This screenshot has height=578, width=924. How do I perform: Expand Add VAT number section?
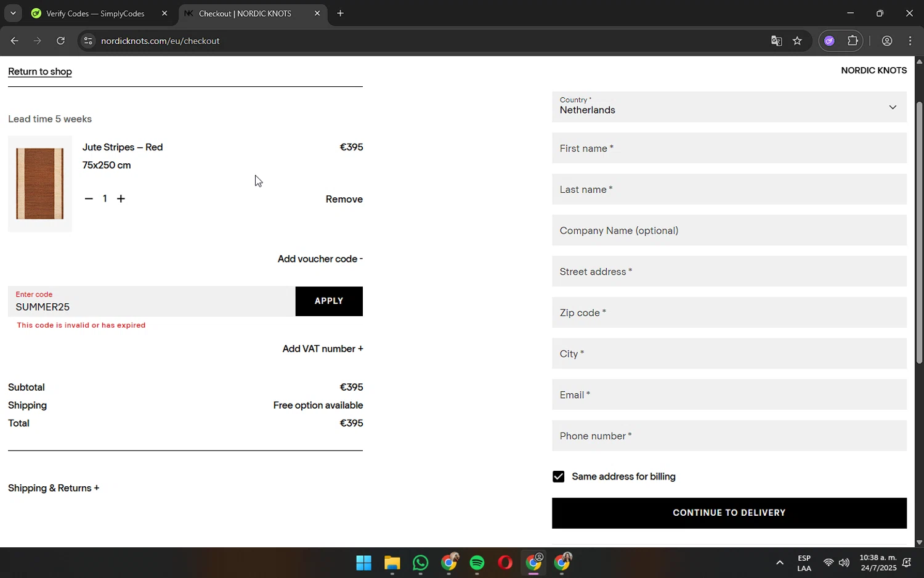click(322, 349)
